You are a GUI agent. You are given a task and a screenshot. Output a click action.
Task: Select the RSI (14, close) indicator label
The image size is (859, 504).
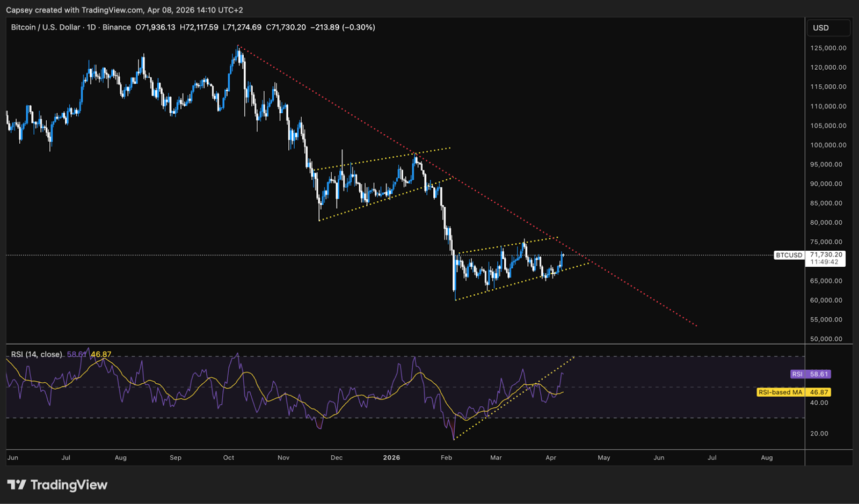pos(35,354)
